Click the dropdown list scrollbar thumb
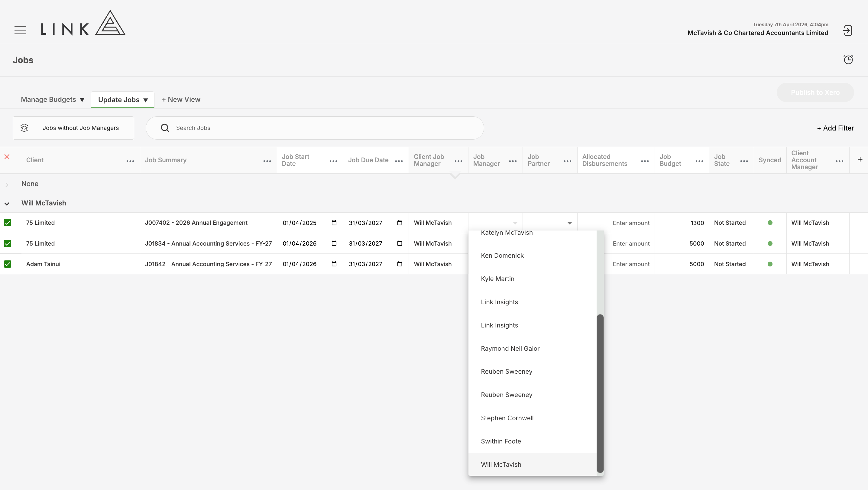Screen dimensions: 868x490 (600, 393)
